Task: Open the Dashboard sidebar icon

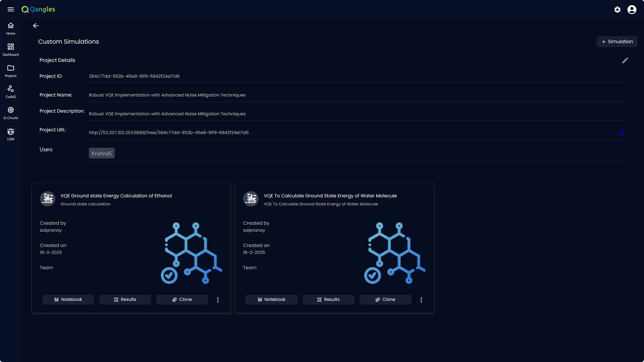Action: tap(11, 50)
